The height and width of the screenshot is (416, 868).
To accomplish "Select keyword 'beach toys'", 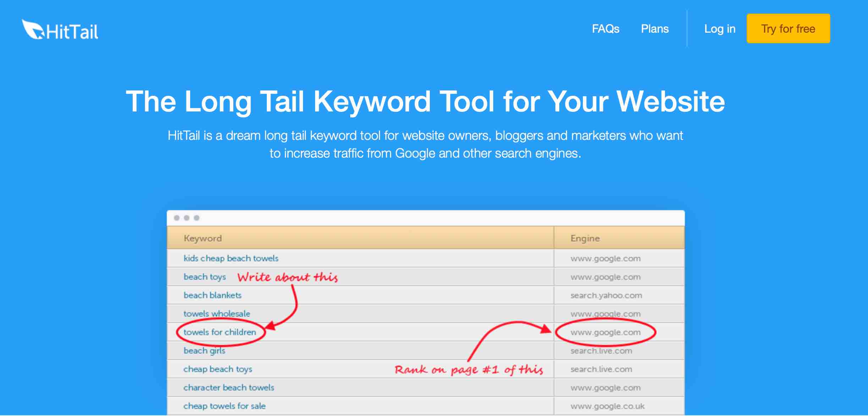I will point(205,277).
